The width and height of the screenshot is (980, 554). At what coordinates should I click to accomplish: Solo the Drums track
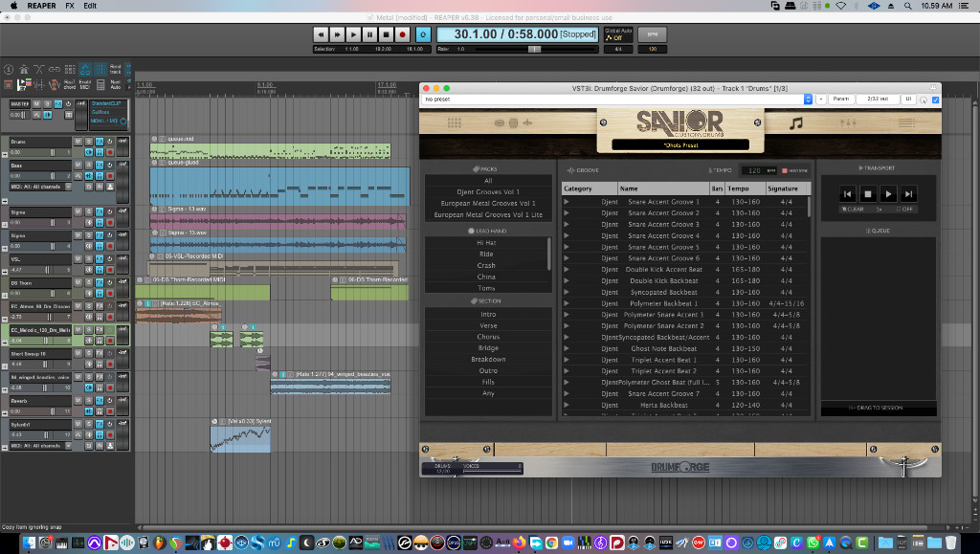point(89,142)
